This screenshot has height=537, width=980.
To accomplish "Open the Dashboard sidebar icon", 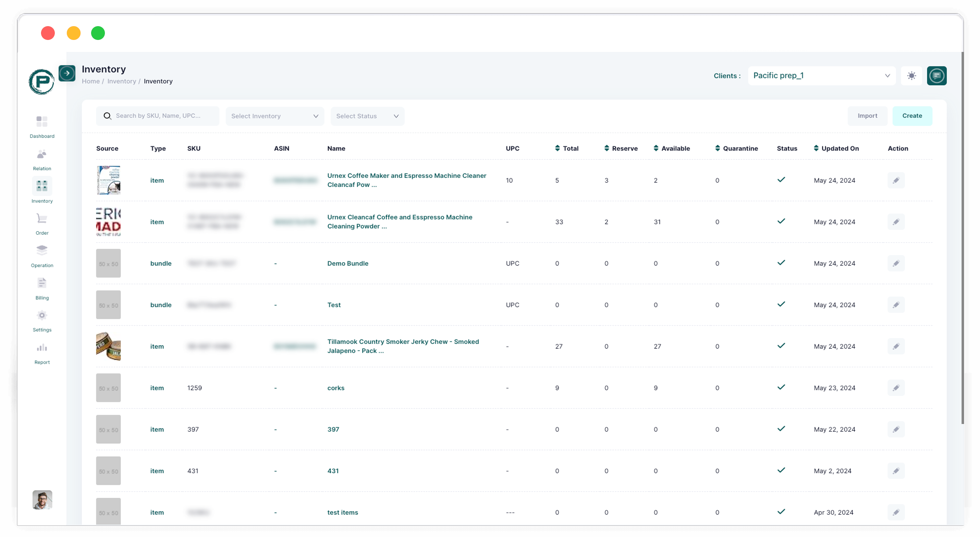I will click(x=42, y=121).
